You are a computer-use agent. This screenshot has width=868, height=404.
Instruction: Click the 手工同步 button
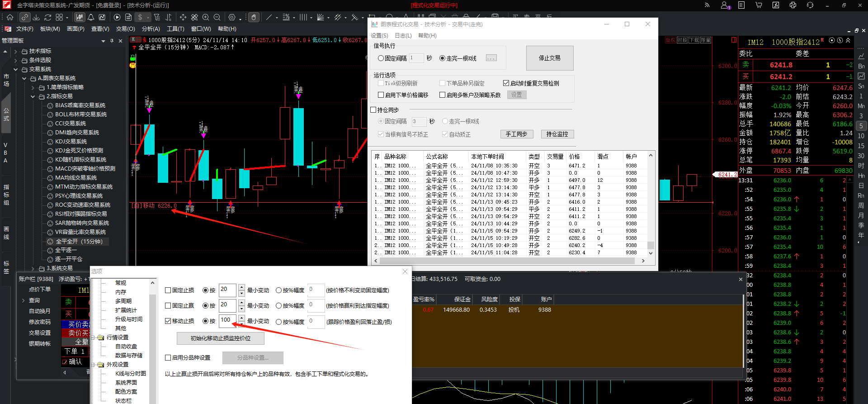click(x=517, y=134)
